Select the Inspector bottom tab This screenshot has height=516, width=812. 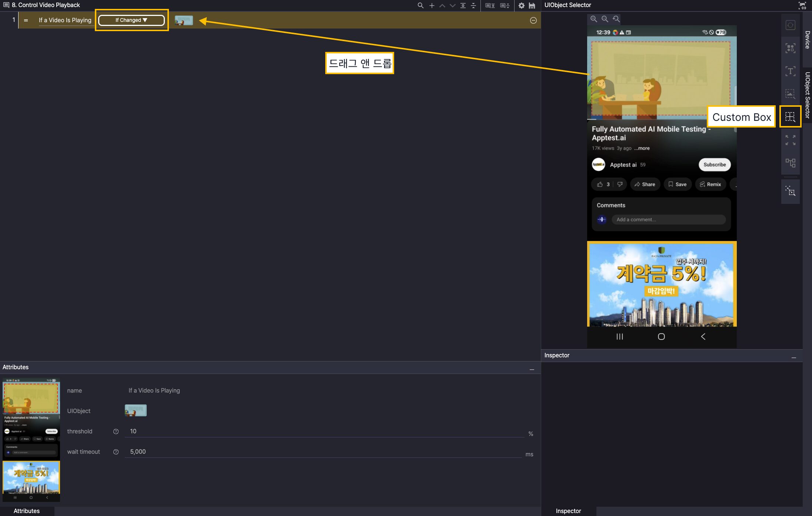(568, 511)
